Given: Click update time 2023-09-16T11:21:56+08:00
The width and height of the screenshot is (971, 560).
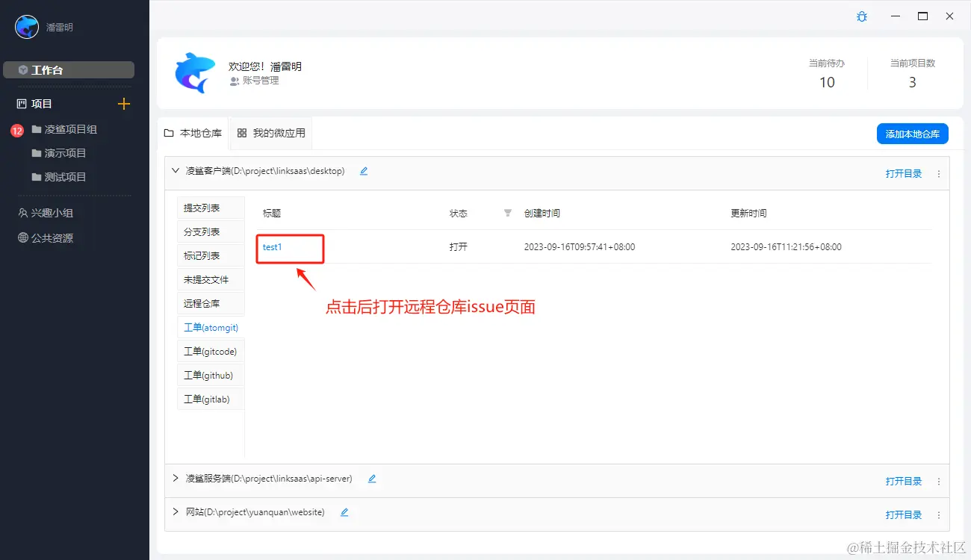Looking at the screenshot, I should point(786,247).
